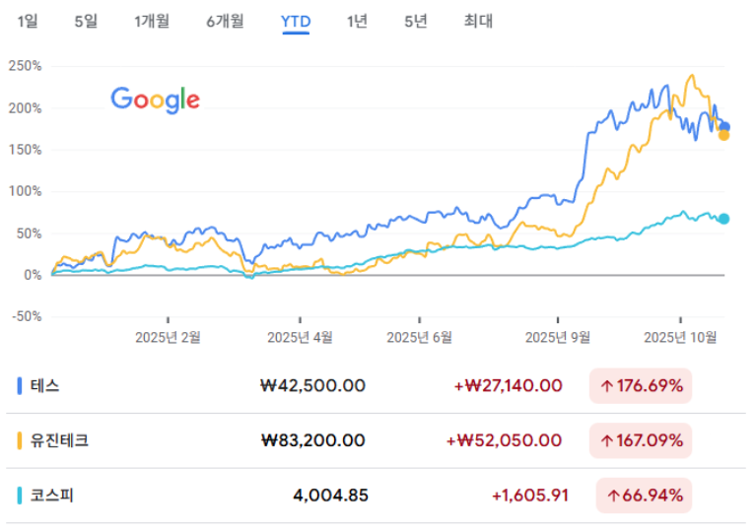Switch the chart to 1년 view
This screenshot has width=756, height=532.
point(357,21)
